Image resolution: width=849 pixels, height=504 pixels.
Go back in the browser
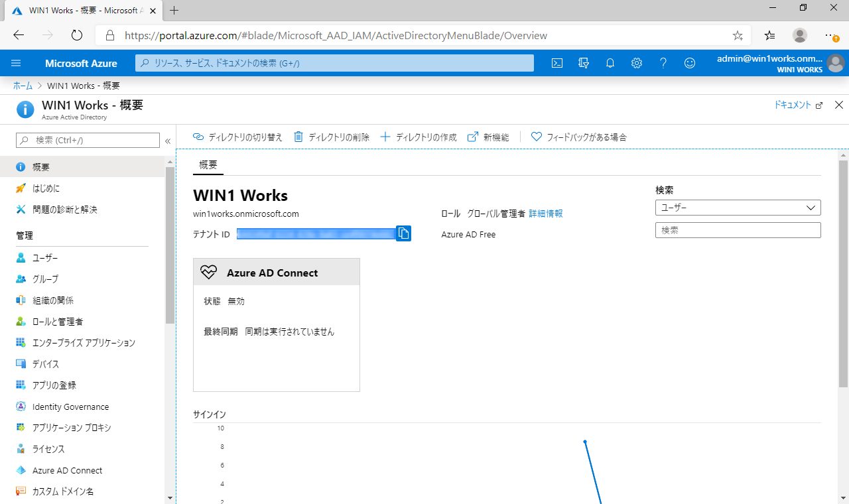(19, 35)
